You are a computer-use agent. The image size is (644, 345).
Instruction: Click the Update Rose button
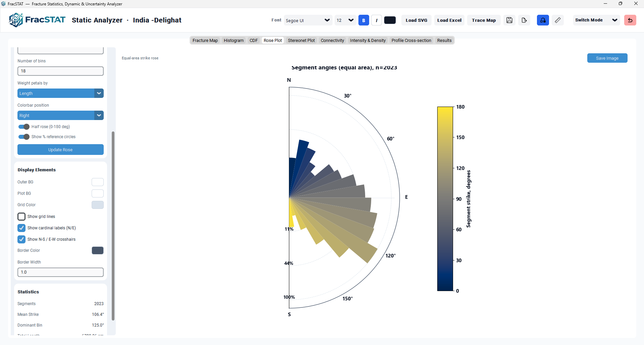pos(60,150)
